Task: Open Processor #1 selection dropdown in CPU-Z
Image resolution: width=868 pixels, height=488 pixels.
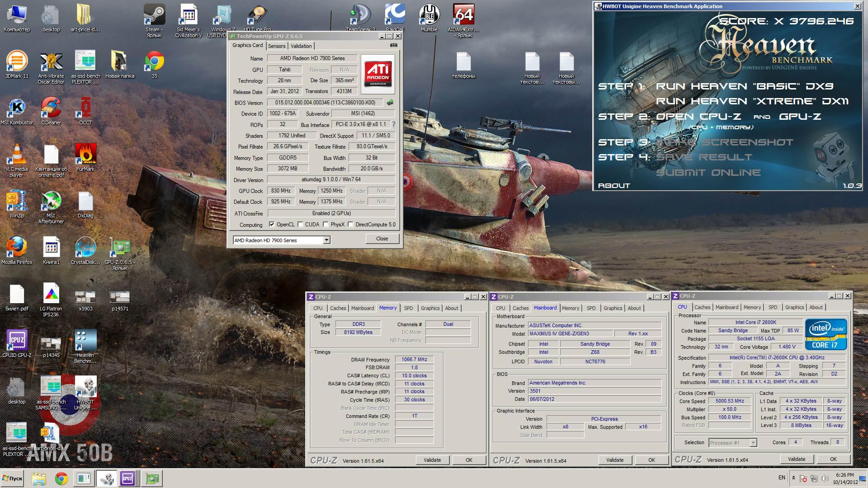Action: [x=753, y=442]
